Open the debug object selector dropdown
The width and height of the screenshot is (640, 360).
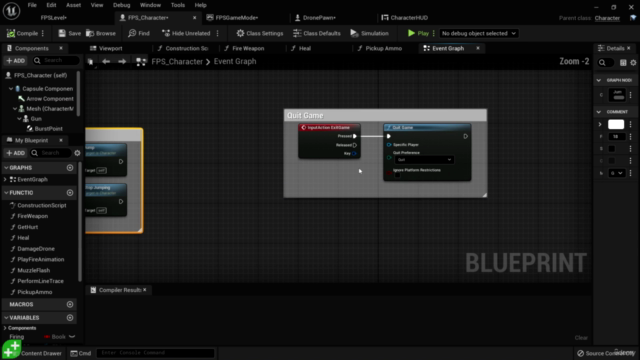coord(478,33)
